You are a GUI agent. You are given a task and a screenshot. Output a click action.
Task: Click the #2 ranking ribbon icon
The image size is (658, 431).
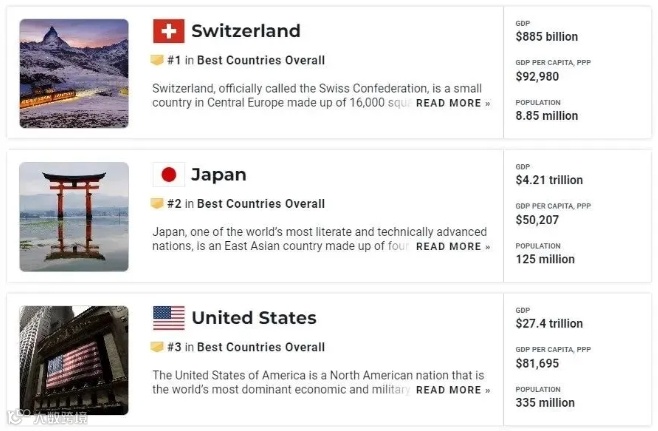point(157,204)
